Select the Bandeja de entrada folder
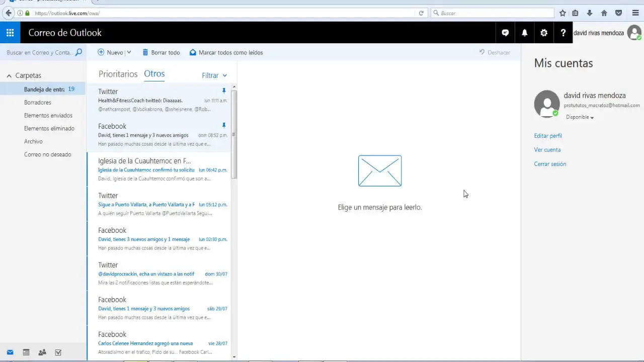 point(43,89)
